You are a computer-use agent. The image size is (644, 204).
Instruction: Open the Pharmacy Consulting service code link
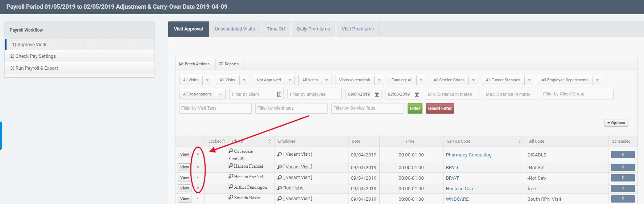[x=468, y=155]
